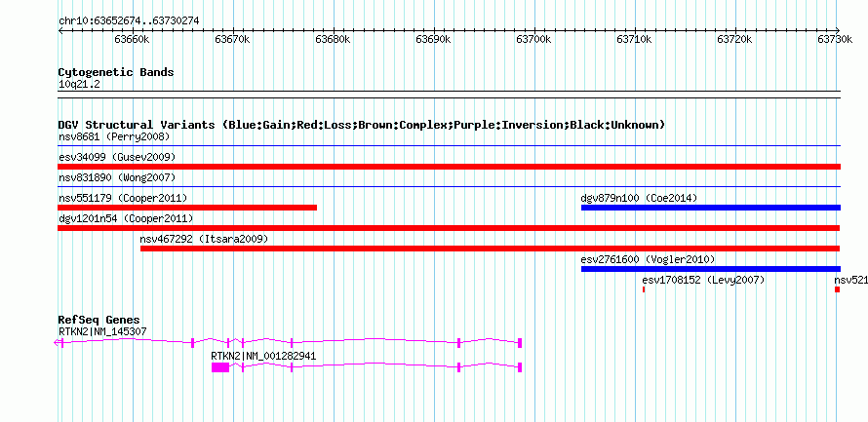Click the 63680k ruler tick label

(333, 39)
